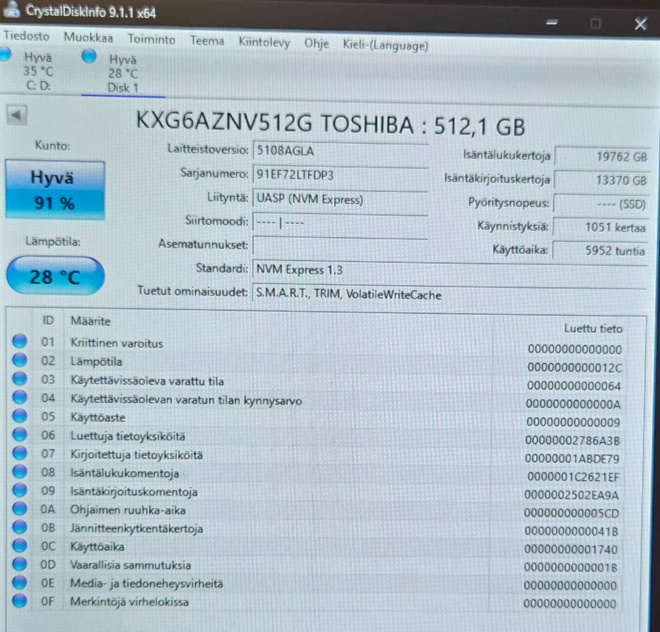Click the previous disk arrow button
Screen dimensions: 660x632
pyautogui.click(x=17, y=115)
